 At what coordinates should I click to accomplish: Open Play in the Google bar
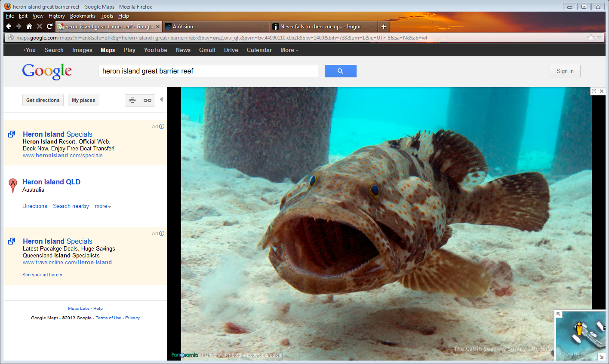tap(129, 50)
